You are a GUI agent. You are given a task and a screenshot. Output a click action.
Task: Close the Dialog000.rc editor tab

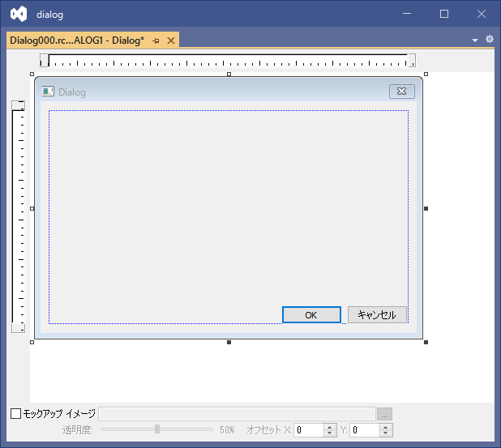tap(170, 41)
